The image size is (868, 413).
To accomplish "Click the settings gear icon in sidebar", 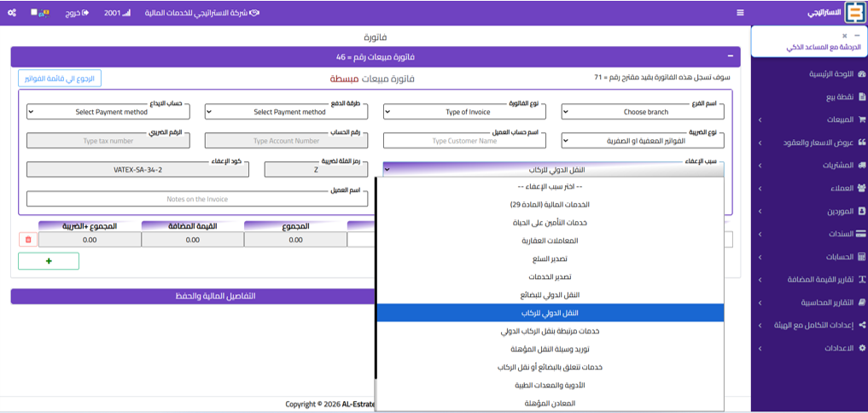I will pos(861,349).
